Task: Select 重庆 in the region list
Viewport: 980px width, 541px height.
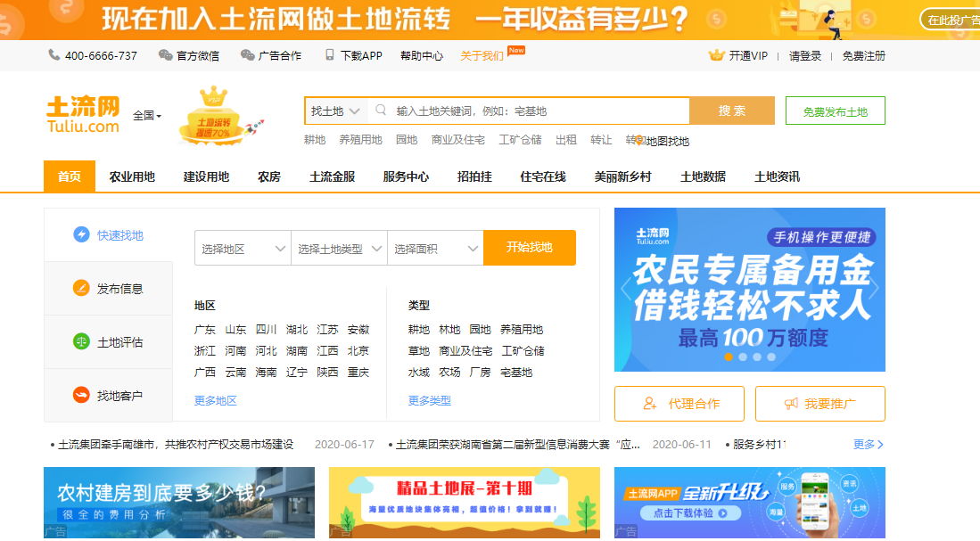Action: (x=358, y=373)
